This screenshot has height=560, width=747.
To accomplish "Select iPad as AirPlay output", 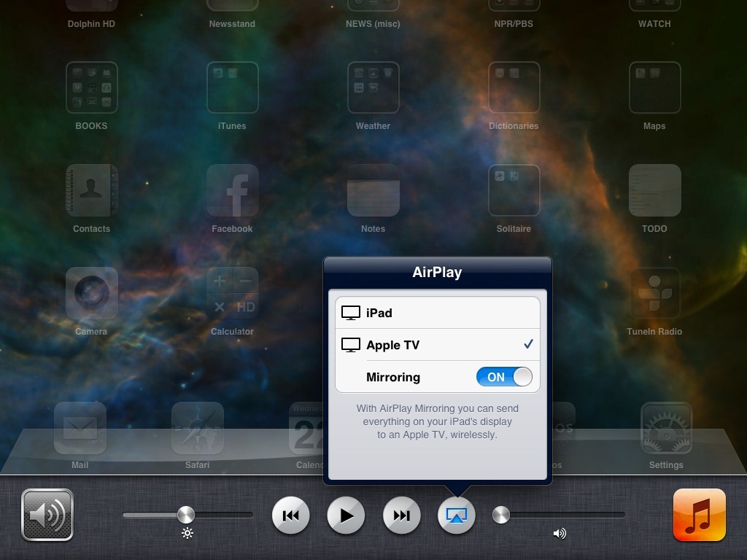I will [x=438, y=313].
